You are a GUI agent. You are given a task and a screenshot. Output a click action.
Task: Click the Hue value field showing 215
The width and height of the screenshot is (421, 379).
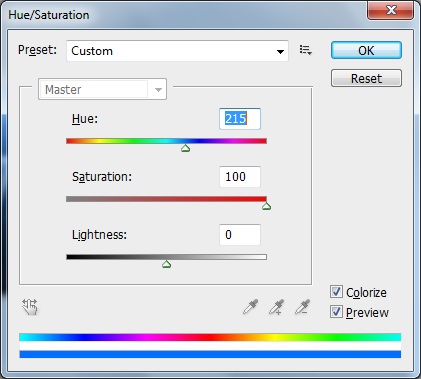click(240, 119)
